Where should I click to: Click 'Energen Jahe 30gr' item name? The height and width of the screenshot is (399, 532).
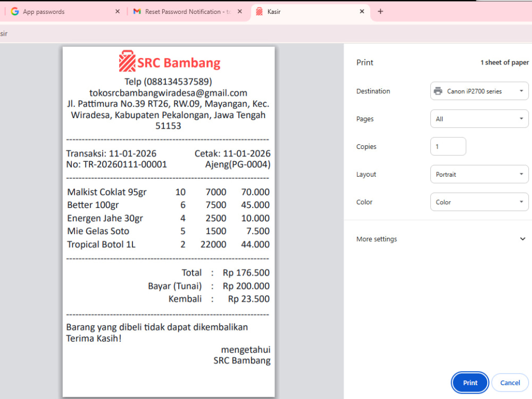pyautogui.click(x=105, y=218)
